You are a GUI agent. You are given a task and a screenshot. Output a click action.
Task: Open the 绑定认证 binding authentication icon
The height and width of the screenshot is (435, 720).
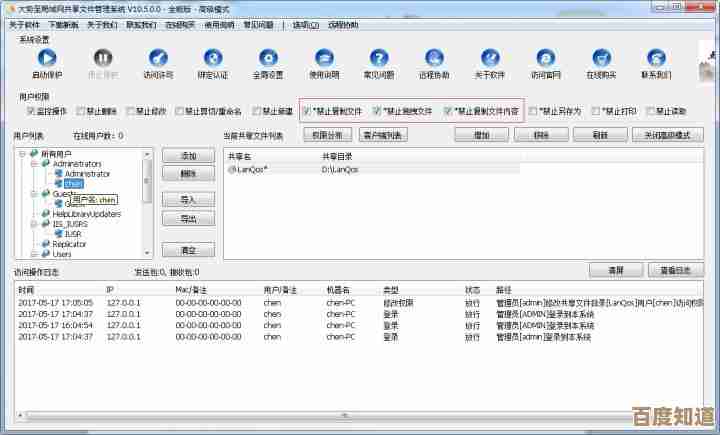pyautogui.click(x=212, y=59)
